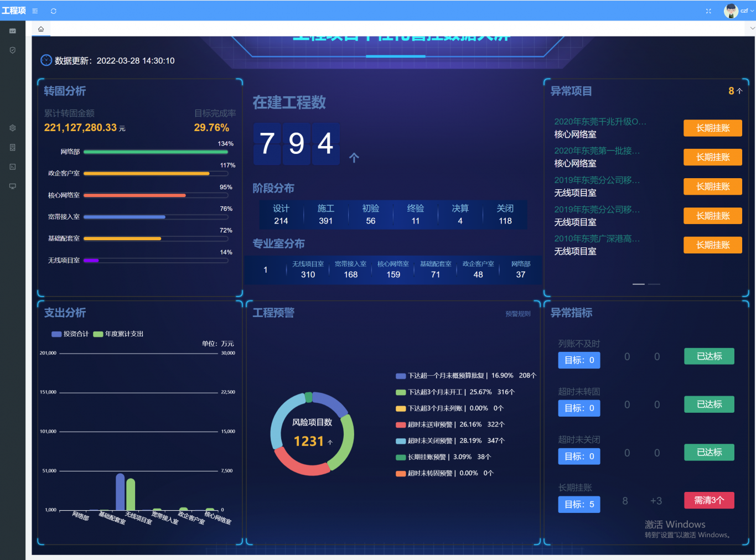Screen dimensions: 756x560
Task: Click the 设计 214 stage cell
Action: 281,215
